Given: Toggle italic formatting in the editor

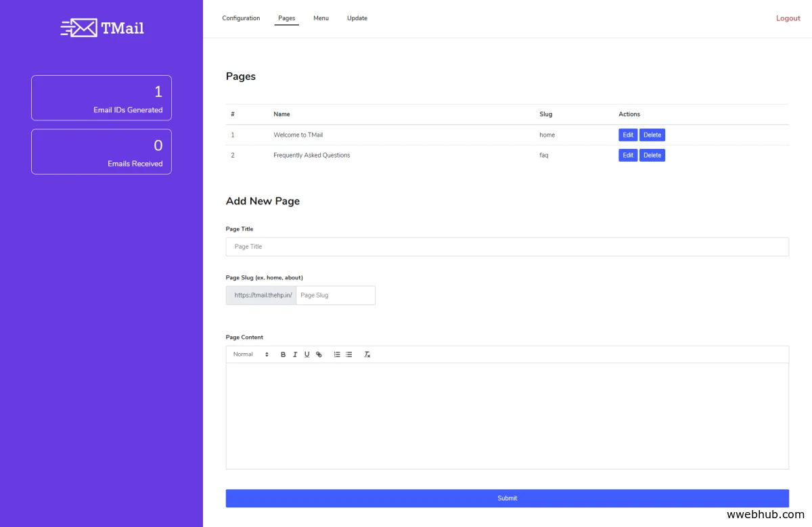Looking at the screenshot, I should click(295, 354).
